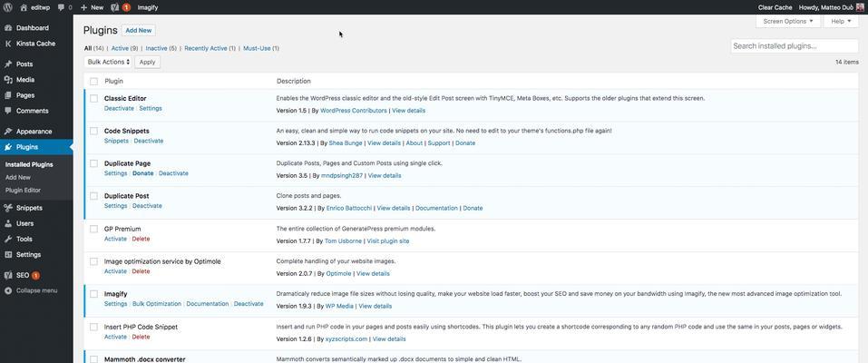Screen dimensions: 868x363
Task: Open the Yoast SEO icon in admin bar
Action: click(x=114, y=7)
